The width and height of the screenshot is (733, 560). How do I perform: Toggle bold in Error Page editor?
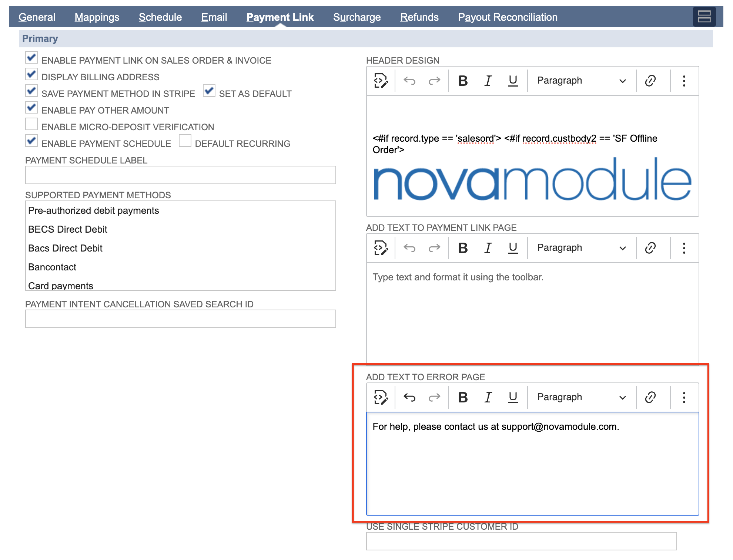(463, 397)
